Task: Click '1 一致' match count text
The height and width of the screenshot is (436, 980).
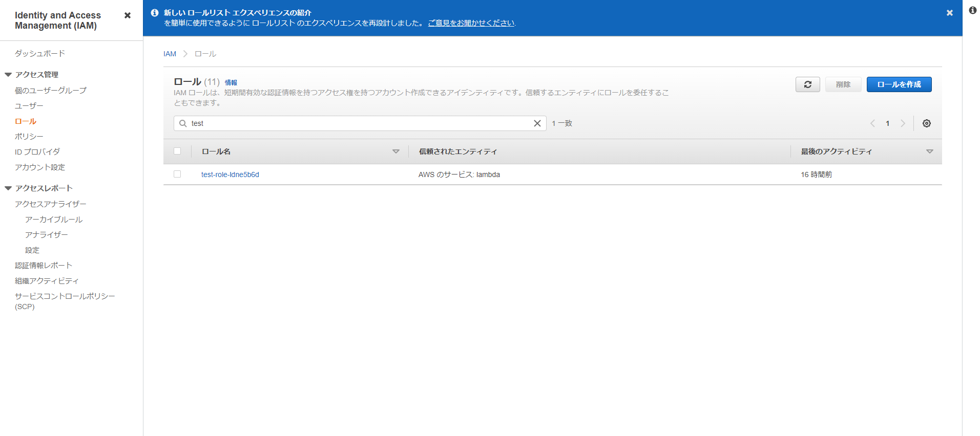Action: [x=562, y=123]
